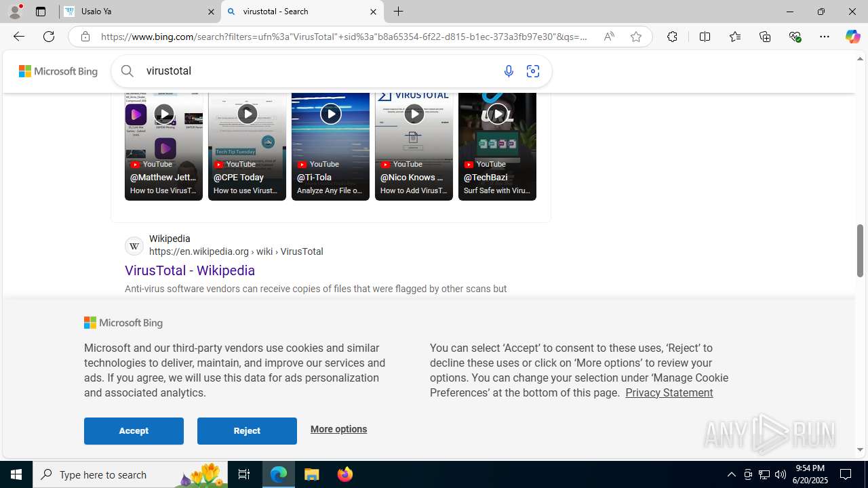Open the Copilot sidebar icon
Viewport: 868px width, 488px height.
(852, 37)
